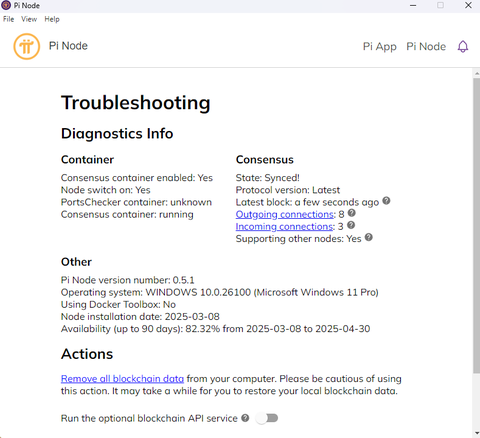Click help icon beside blockchain API service
Image resolution: width=480 pixels, height=438 pixels.
(x=245, y=418)
